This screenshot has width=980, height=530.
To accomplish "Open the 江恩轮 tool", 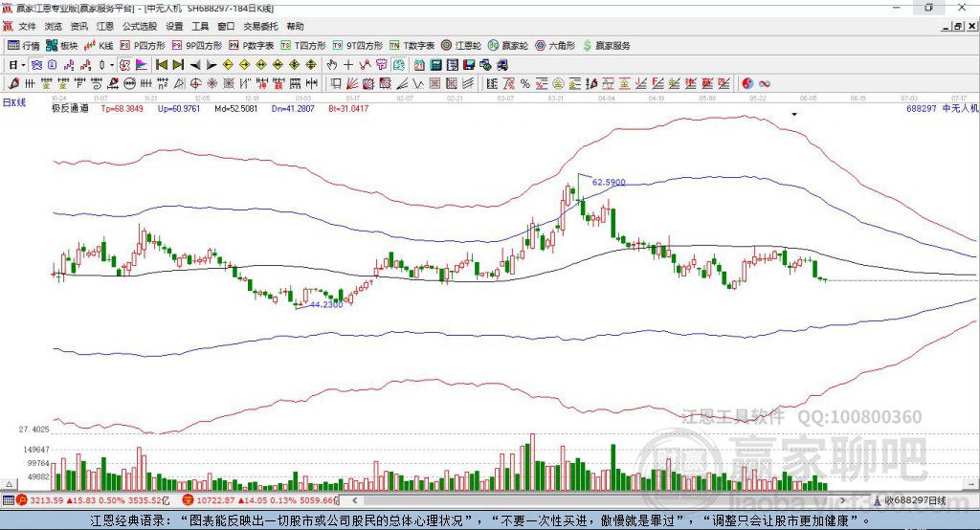I will [461, 46].
